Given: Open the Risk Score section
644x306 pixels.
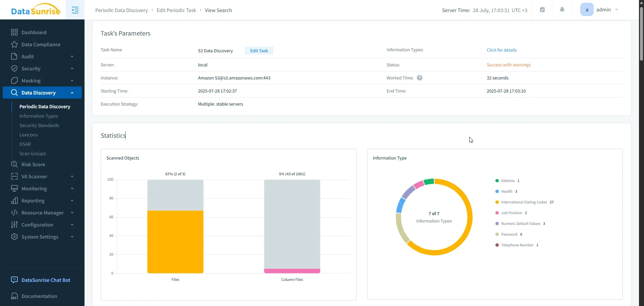Looking at the screenshot, I should coord(33,164).
